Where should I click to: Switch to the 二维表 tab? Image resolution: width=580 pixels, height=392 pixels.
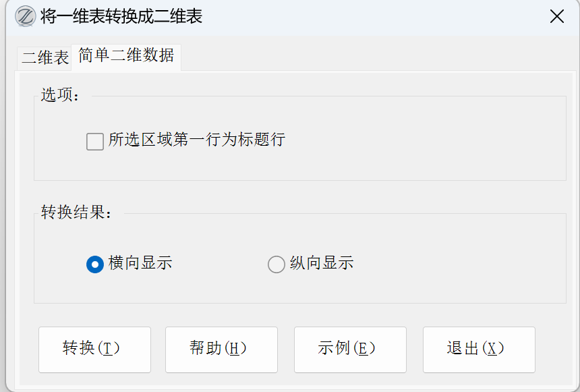pos(45,58)
